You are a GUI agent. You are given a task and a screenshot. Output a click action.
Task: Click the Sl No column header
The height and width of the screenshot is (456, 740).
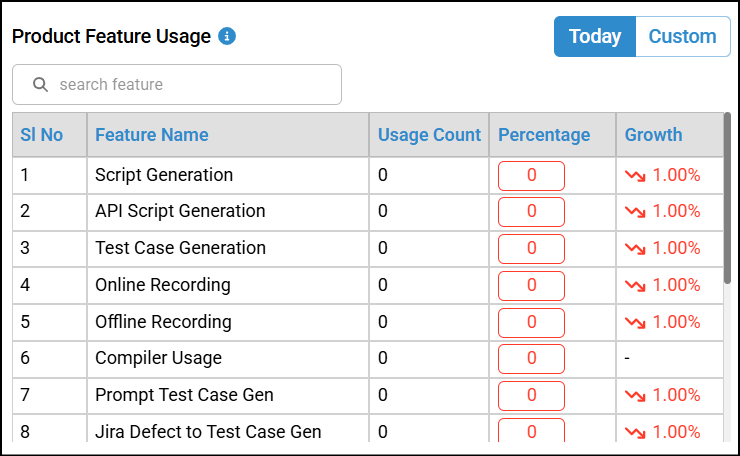[42, 135]
